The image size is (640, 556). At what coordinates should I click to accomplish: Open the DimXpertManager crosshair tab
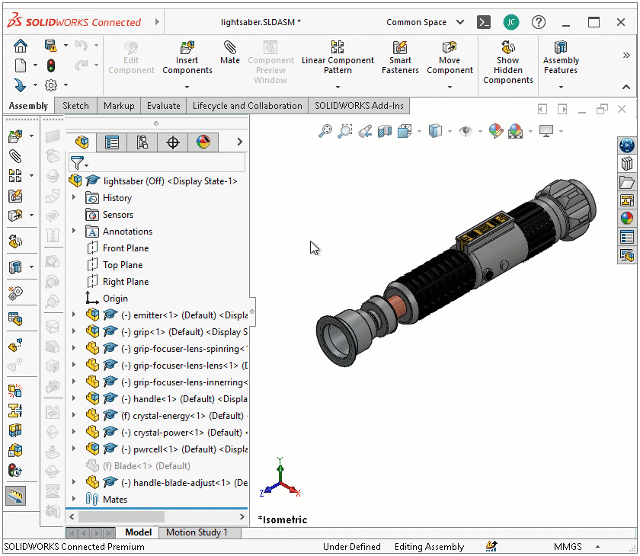coord(173,142)
